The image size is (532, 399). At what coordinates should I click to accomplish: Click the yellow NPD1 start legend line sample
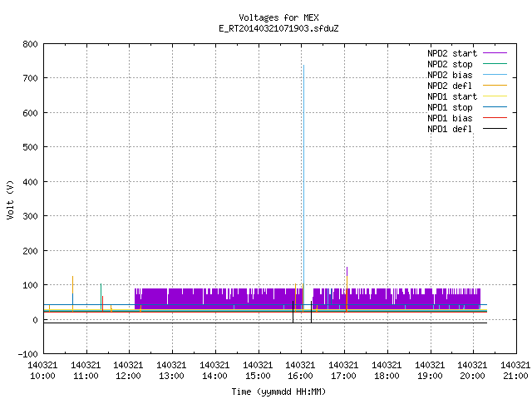click(495, 96)
